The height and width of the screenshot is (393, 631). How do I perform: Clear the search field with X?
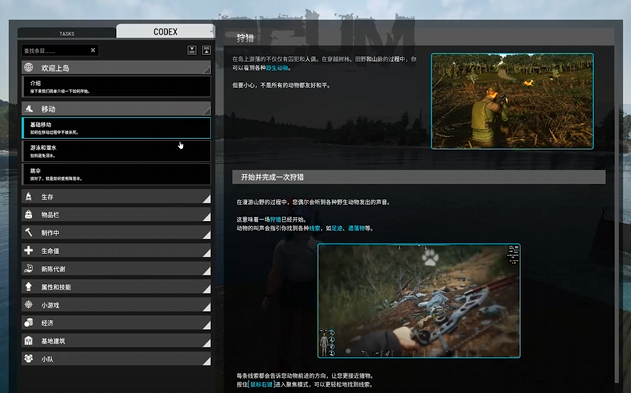pos(93,50)
